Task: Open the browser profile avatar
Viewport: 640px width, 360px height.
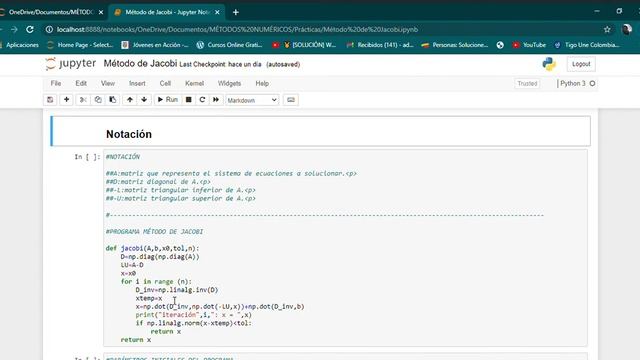Action: 627,29
